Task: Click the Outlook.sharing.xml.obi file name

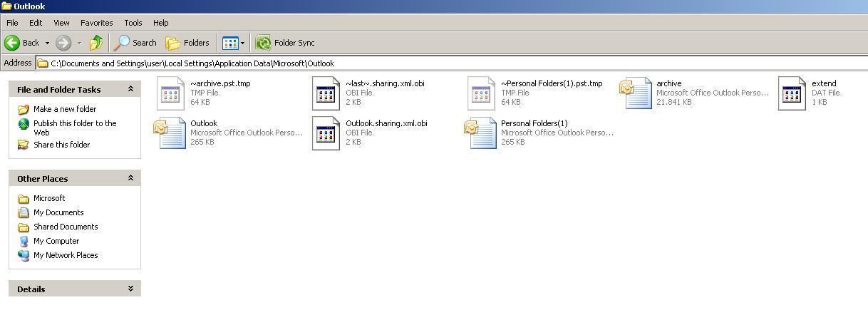Action: coord(386,123)
